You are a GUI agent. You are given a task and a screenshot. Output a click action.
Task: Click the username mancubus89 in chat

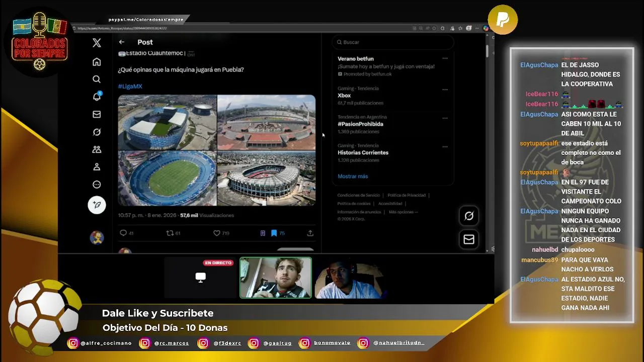539,260
